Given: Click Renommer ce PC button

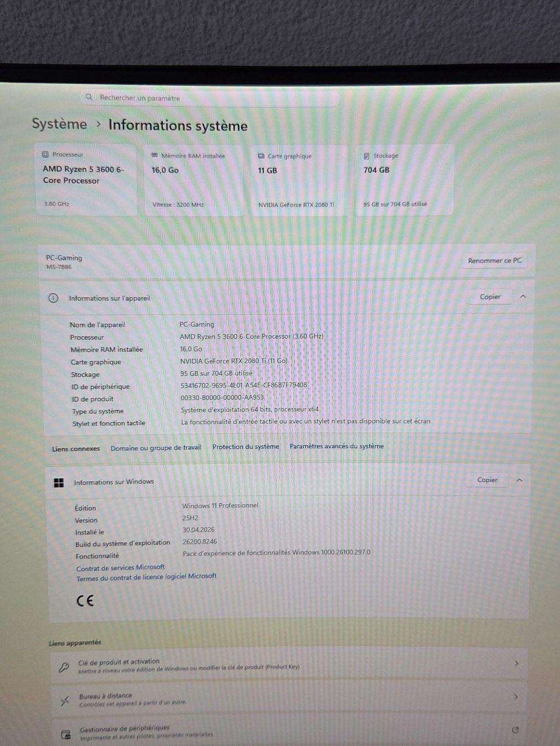Looking at the screenshot, I should click(494, 260).
